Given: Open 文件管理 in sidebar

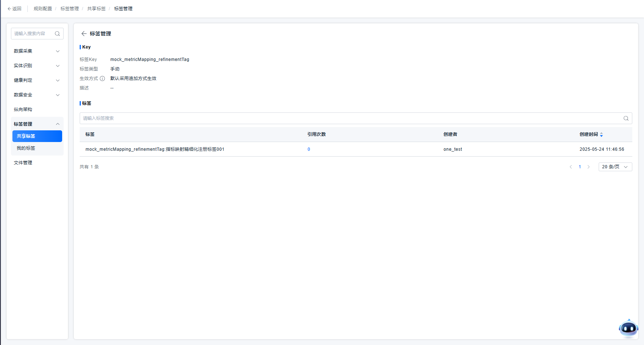Looking at the screenshot, I should [23, 163].
